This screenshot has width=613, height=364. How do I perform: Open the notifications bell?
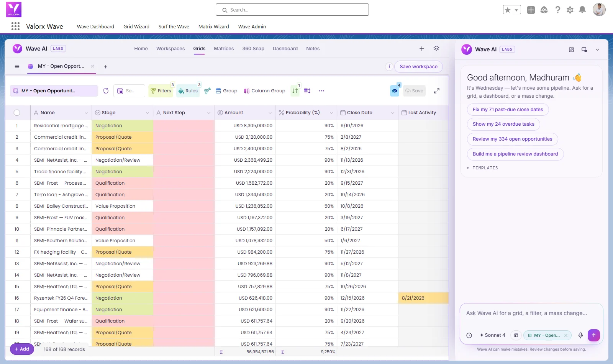[582, 10]
